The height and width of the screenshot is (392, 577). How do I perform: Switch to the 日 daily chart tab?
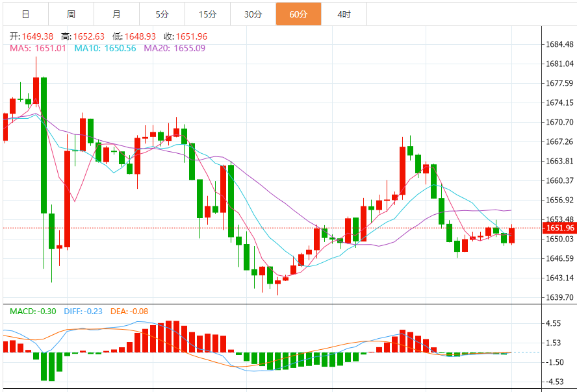(25, 14)
